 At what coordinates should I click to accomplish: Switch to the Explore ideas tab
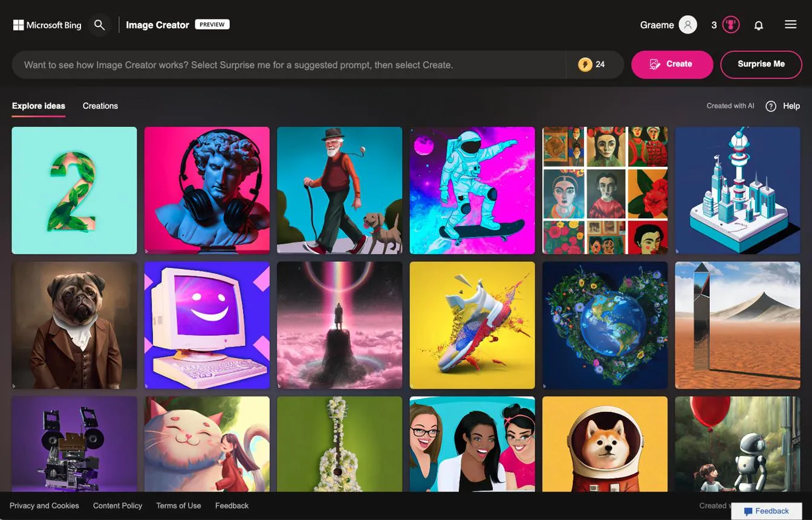click(x=39, y=106)
